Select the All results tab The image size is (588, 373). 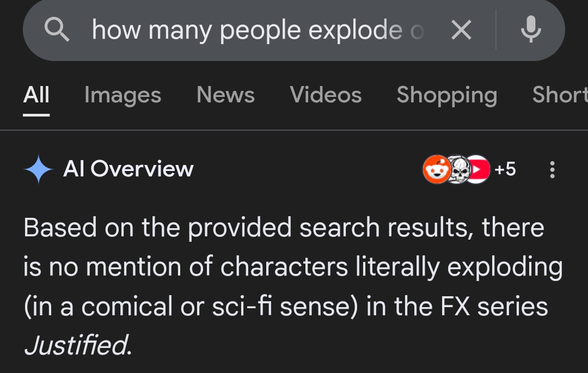pos(36,95)
